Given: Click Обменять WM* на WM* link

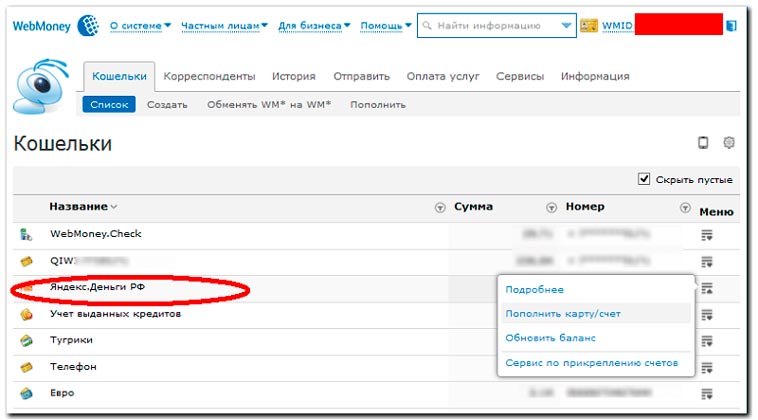Looking at the screenshot, I should coord(269,104).
